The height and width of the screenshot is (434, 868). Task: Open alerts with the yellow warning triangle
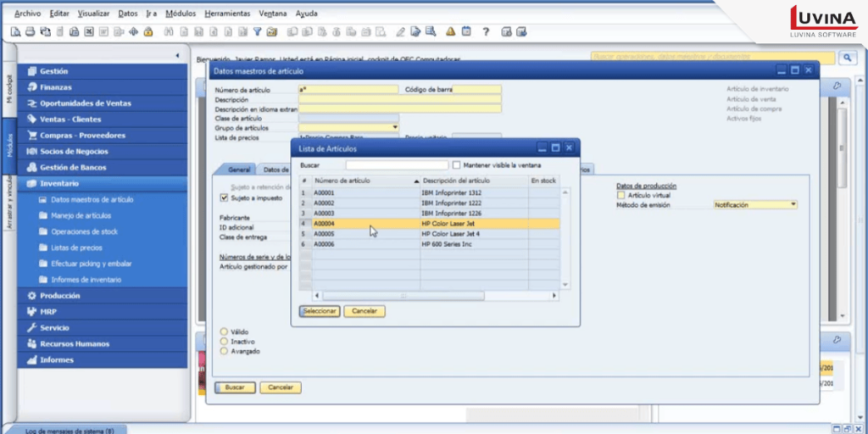coord(451,31)
